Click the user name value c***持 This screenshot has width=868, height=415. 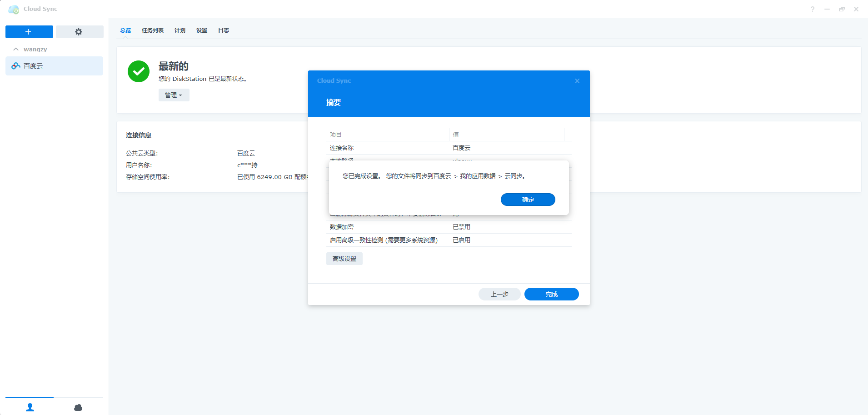click(247, 165)
